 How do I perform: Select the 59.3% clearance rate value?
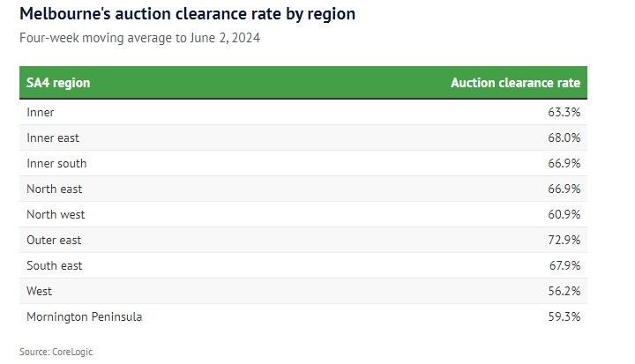(564, 316)
